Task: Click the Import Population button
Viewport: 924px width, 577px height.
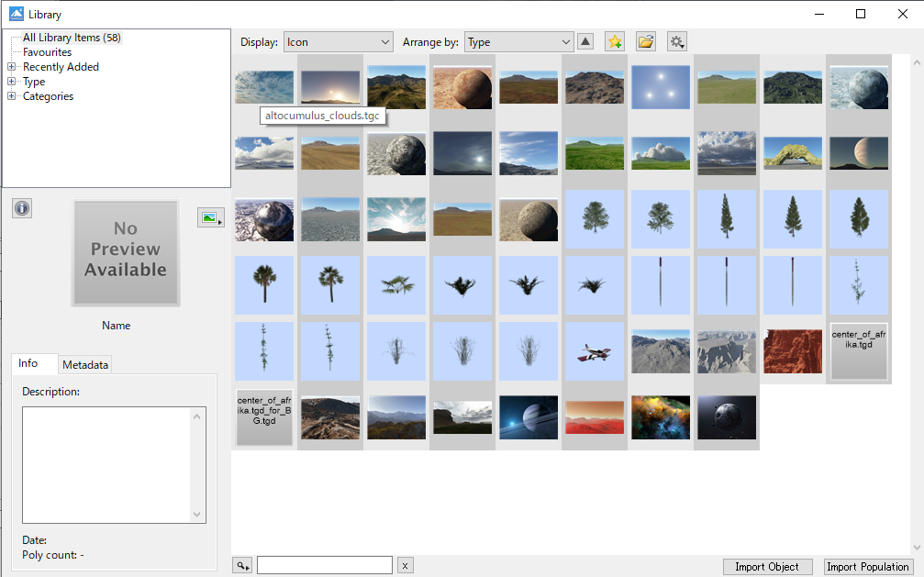Action: coord(867,566)
